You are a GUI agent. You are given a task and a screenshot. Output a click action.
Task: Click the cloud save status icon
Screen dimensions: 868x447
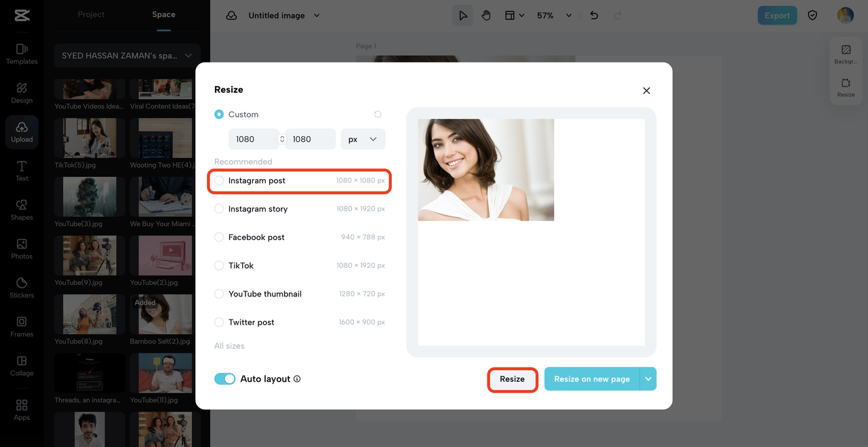click(231, 15)
